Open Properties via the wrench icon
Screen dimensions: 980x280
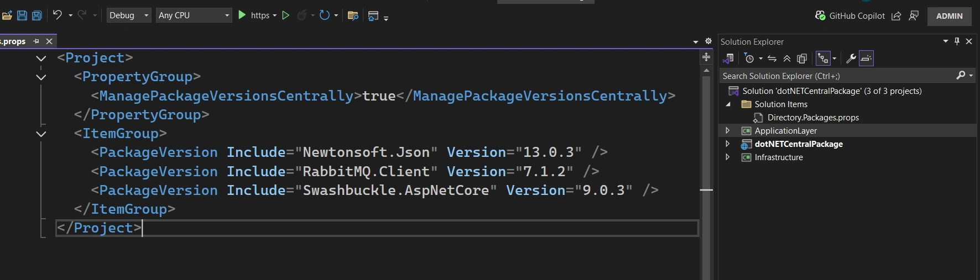coord(851,59)
